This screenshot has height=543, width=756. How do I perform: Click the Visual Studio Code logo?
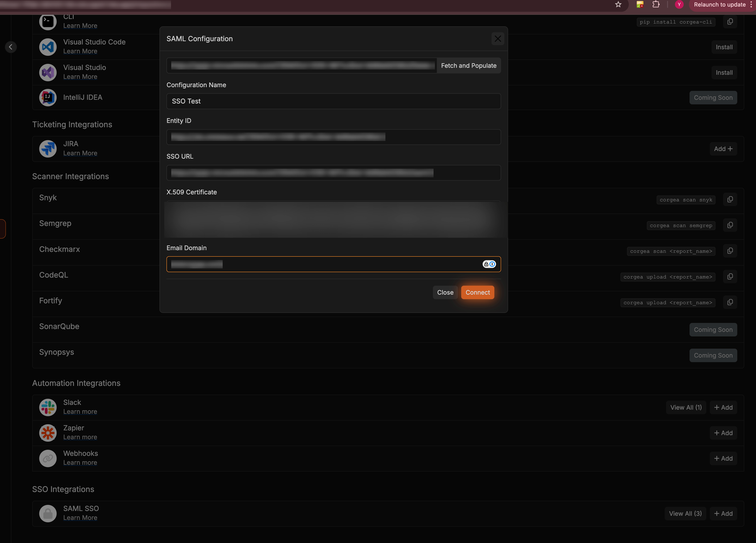(48, 47)
